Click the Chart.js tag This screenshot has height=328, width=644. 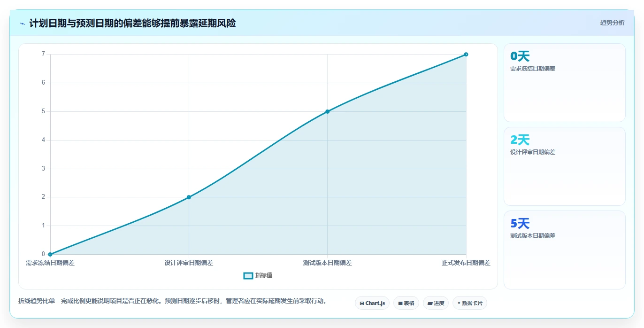pyautogui.click(x=372, y=303)
